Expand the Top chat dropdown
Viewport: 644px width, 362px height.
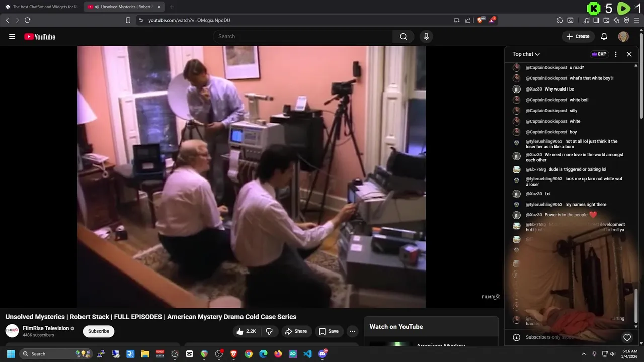click(526, 54)
